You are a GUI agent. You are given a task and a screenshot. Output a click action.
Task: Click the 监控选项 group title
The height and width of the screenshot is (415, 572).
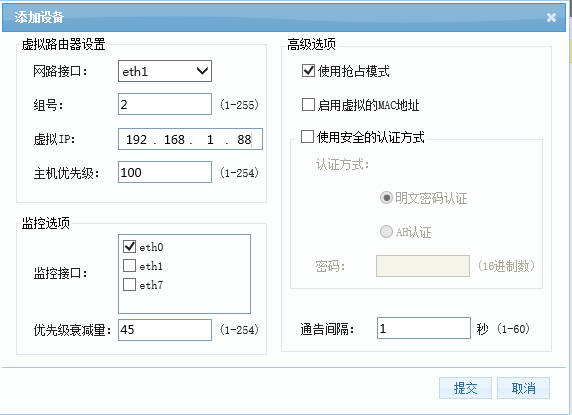coord(46,223)
